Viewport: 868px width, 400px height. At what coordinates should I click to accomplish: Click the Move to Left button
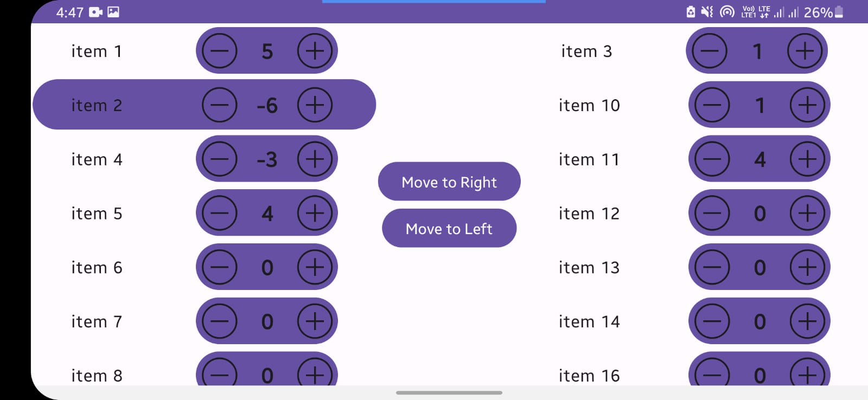click(449, 229)
